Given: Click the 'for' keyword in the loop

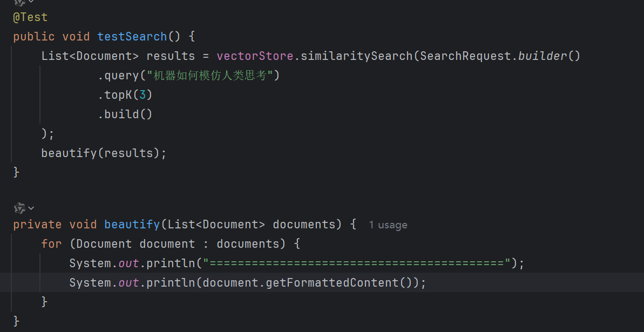Looking at the screenshot, I should [x=51, y=243].
